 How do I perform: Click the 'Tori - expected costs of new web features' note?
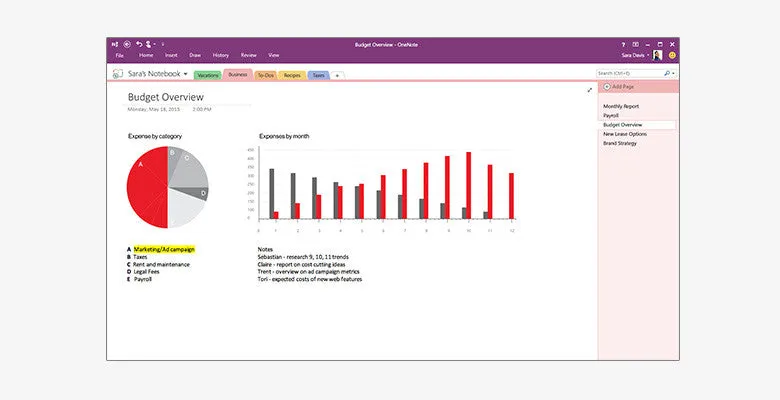[310, 280]
